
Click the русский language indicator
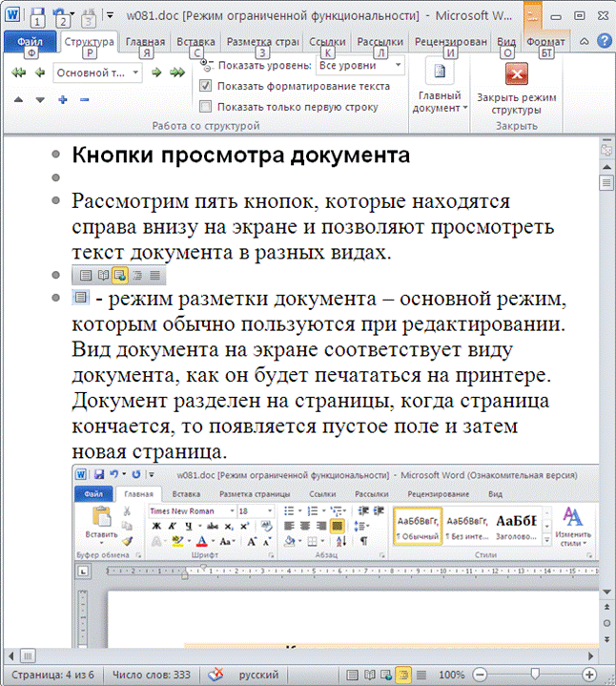(x=258, y=675)
